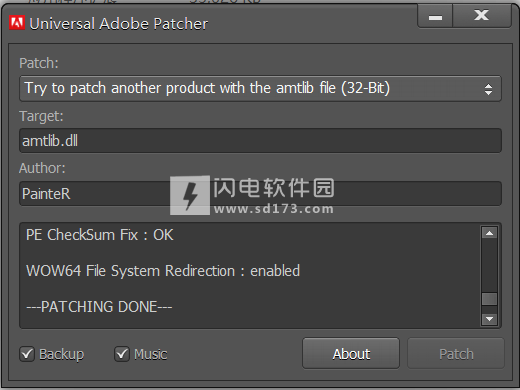Open the About dialog

pos(351,353)
